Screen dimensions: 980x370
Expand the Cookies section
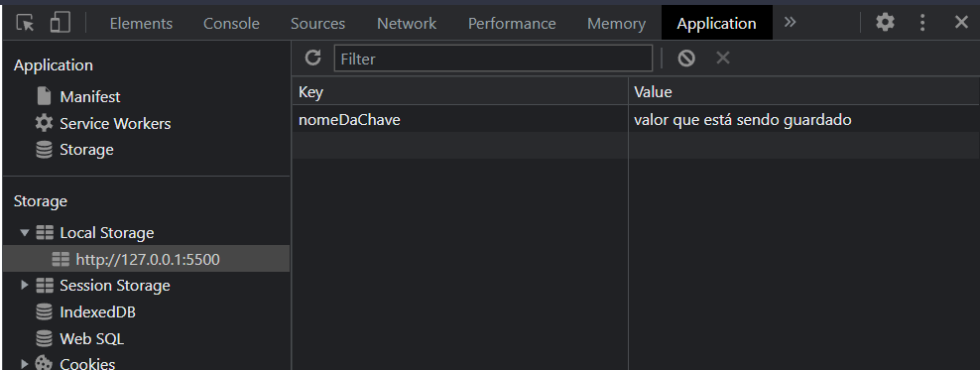tap(25, 363)
